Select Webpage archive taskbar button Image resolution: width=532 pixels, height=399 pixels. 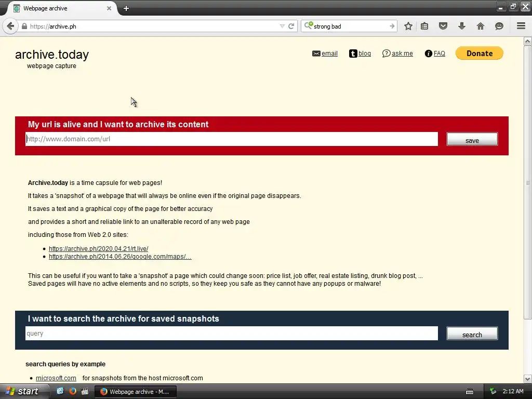click(135, 392)
